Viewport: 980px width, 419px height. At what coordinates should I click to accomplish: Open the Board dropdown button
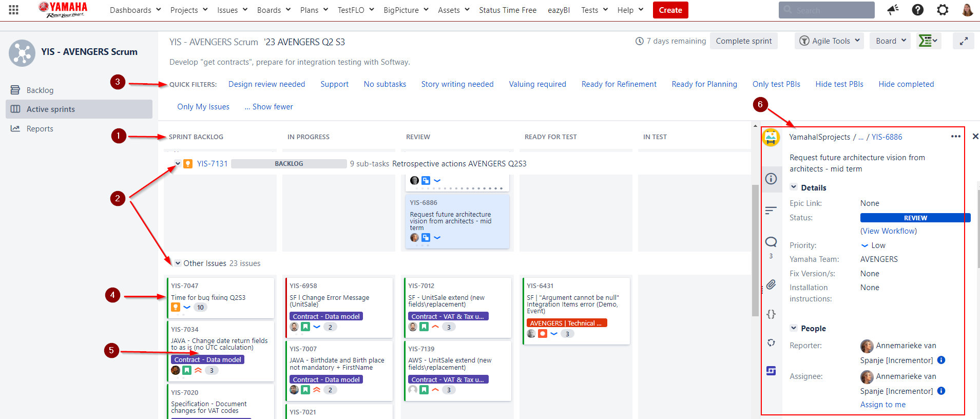click(x=890, y=41)
